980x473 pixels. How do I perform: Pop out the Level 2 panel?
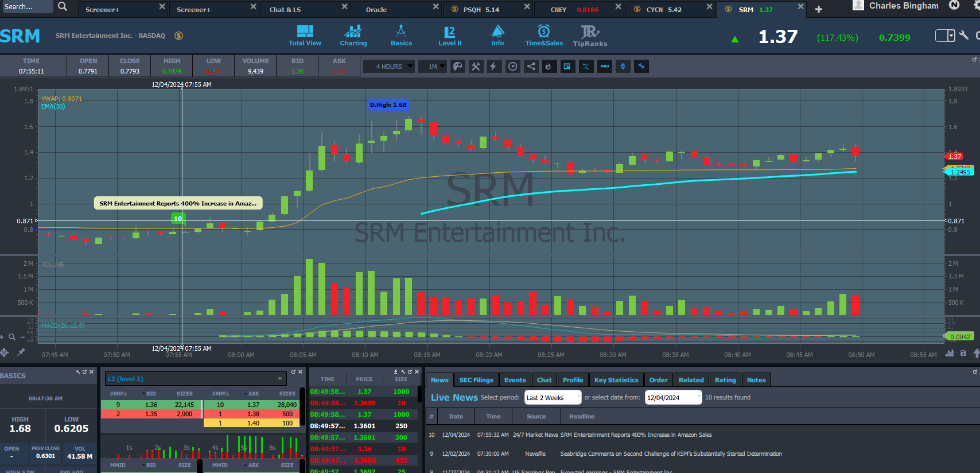293,371
